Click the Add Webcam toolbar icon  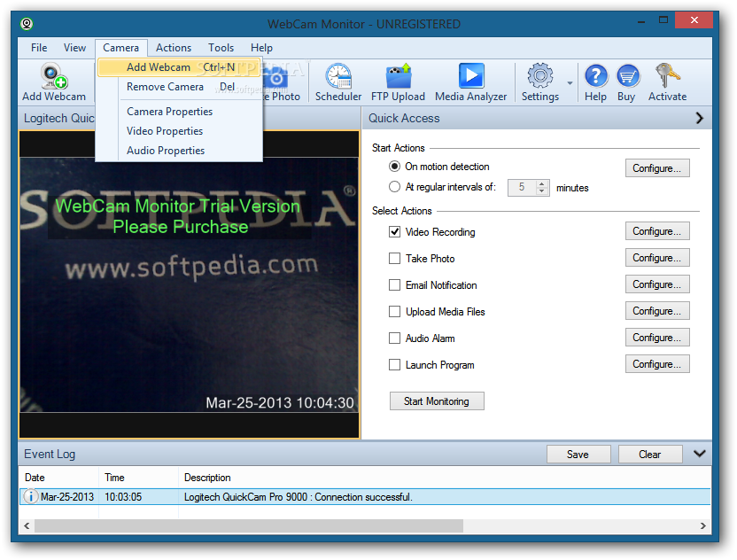tap(53, 82)
